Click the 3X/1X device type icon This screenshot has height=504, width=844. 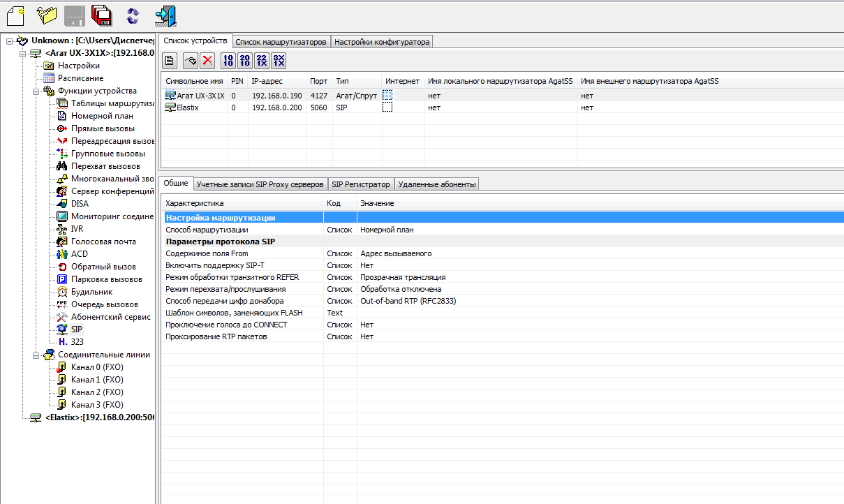click(279, 61)
